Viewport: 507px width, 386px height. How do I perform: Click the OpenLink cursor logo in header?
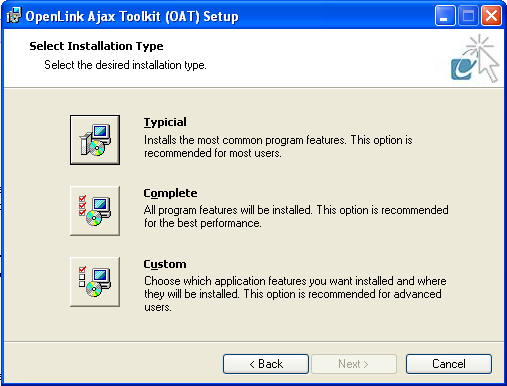(x=475, y=59)
